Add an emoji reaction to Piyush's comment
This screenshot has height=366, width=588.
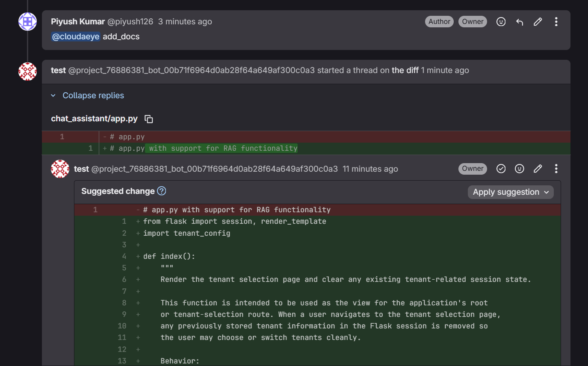point(501,21)
